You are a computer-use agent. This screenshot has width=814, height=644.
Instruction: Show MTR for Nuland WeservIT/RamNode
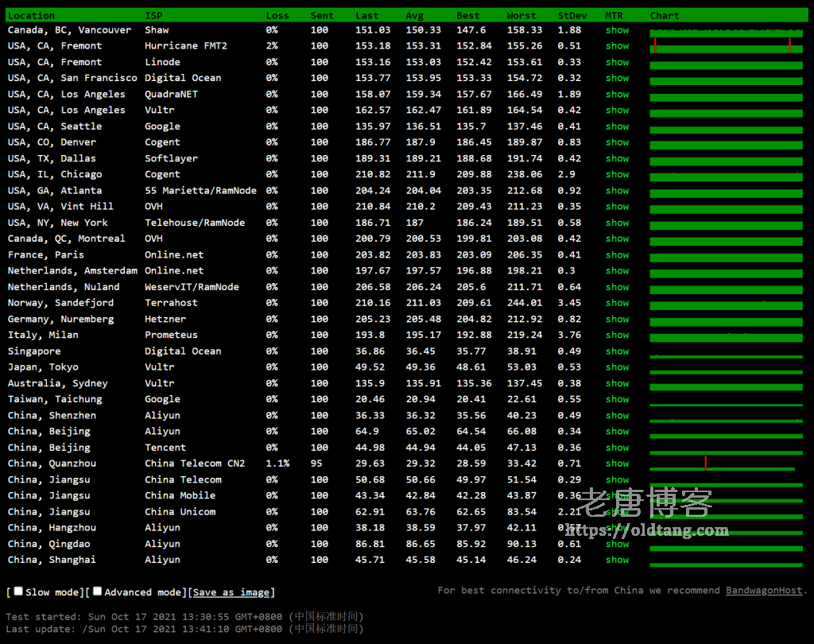tap(617, 287)
